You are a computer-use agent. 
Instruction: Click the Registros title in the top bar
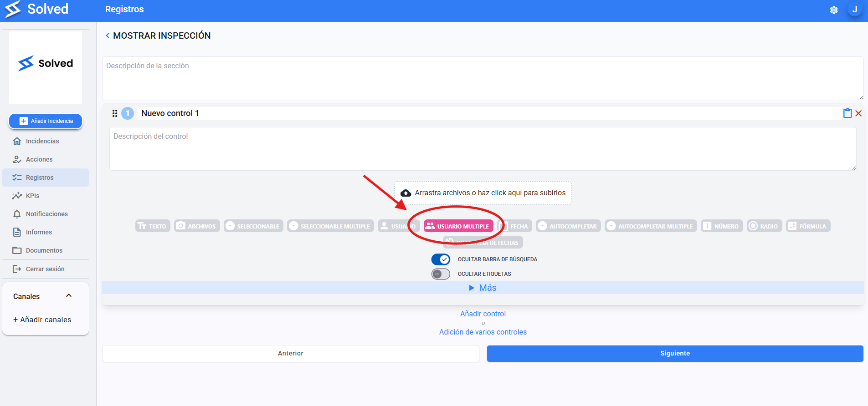pyautogui.click(x=124, y=10)
